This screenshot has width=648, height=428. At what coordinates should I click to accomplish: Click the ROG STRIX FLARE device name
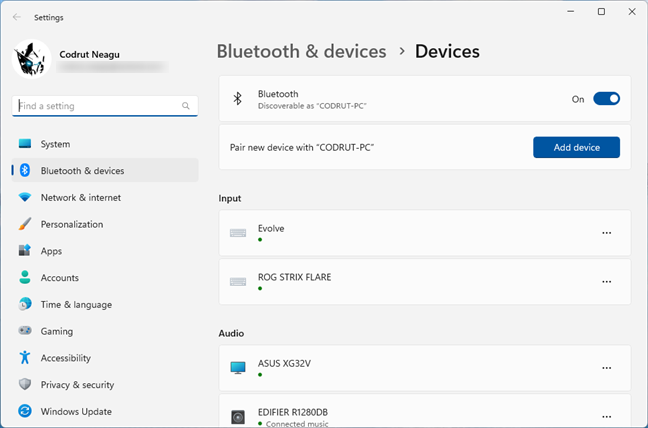coord(294,277)
